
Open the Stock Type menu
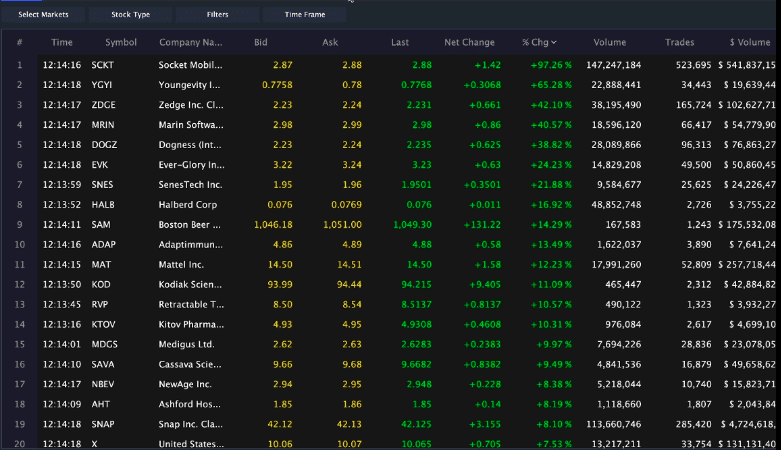click(x=130, y=14)
